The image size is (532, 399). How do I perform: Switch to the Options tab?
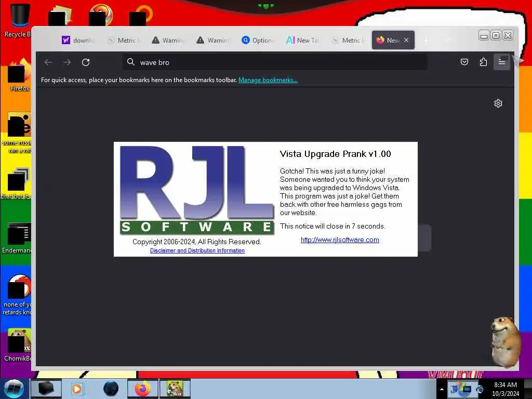coord(259,40)
